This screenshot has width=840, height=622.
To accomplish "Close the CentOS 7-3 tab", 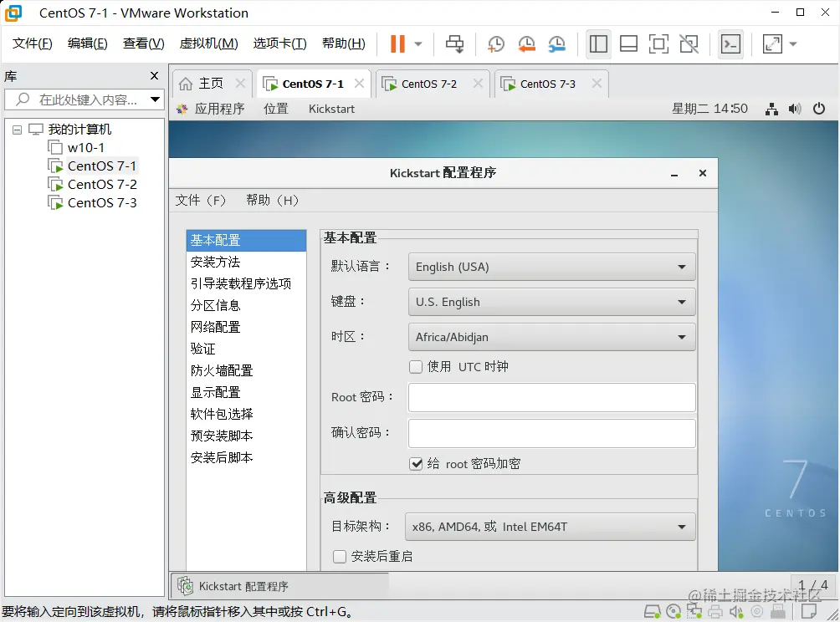I will [x=597, y=83].
